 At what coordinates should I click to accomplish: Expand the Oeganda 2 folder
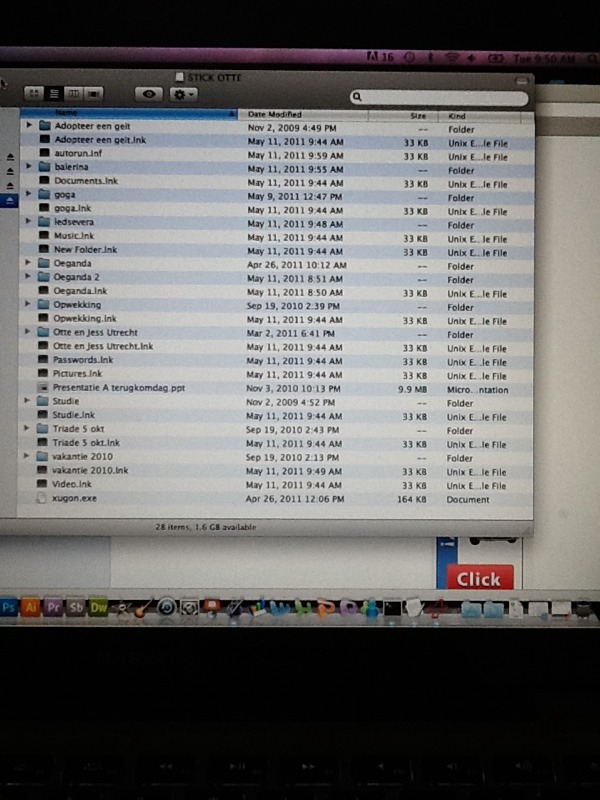click(28, 276)
